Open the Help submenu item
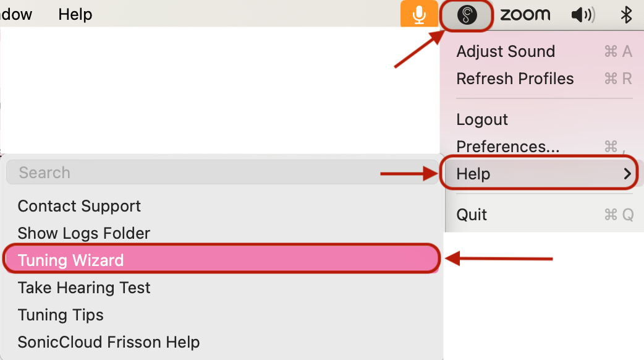Viewport: 644px width, 360px height. click(x=540, y=174)
